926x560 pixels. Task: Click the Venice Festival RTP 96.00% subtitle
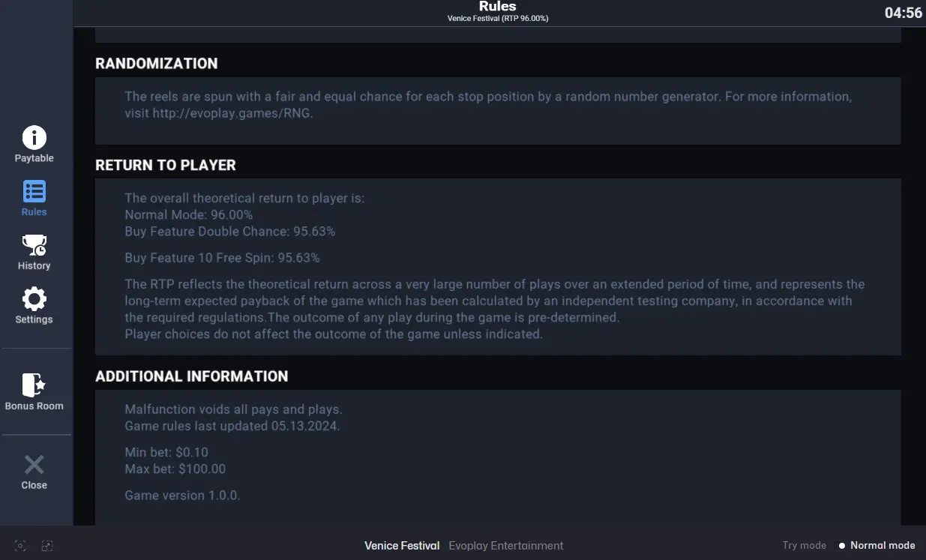(498, 19)
